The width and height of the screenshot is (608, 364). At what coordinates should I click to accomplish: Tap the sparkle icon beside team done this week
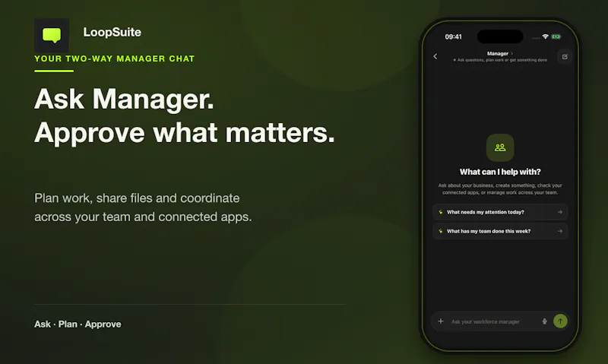(x=441, y=231)
